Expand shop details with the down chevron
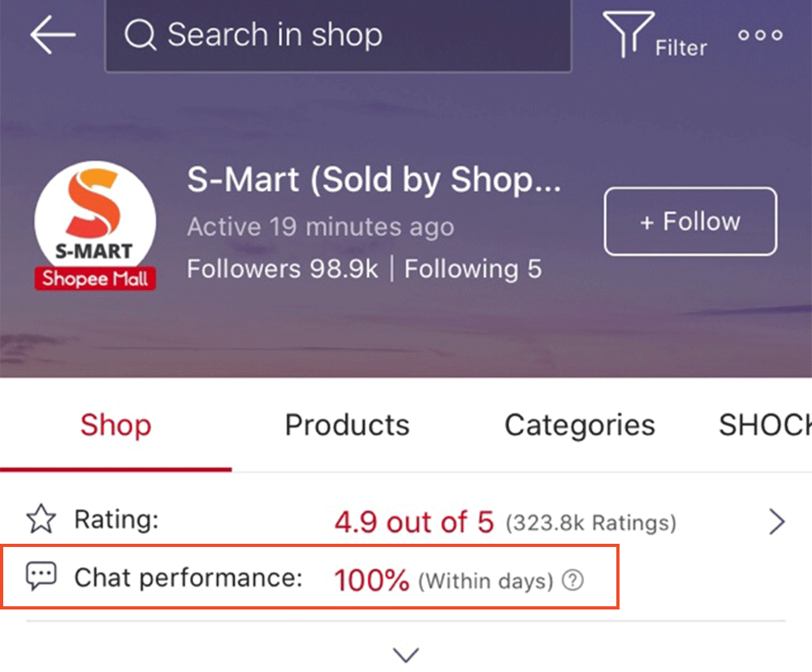 pos(405,653)
